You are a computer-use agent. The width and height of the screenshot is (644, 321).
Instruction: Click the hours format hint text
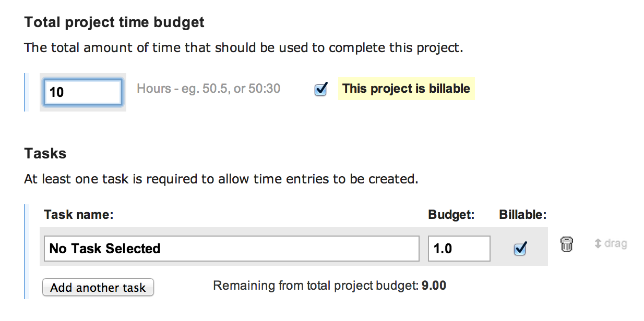pyautogui.click(x=208, y=89)
